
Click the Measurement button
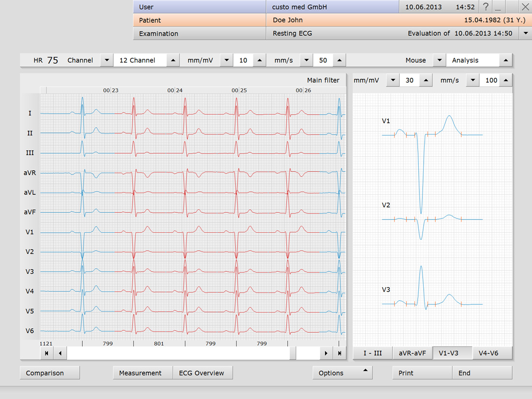[140, 373]
